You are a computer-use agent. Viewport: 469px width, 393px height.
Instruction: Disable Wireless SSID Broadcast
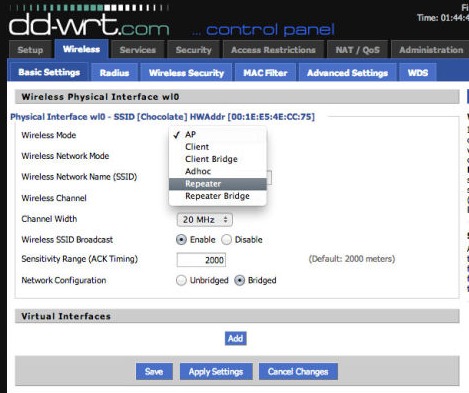226,240
